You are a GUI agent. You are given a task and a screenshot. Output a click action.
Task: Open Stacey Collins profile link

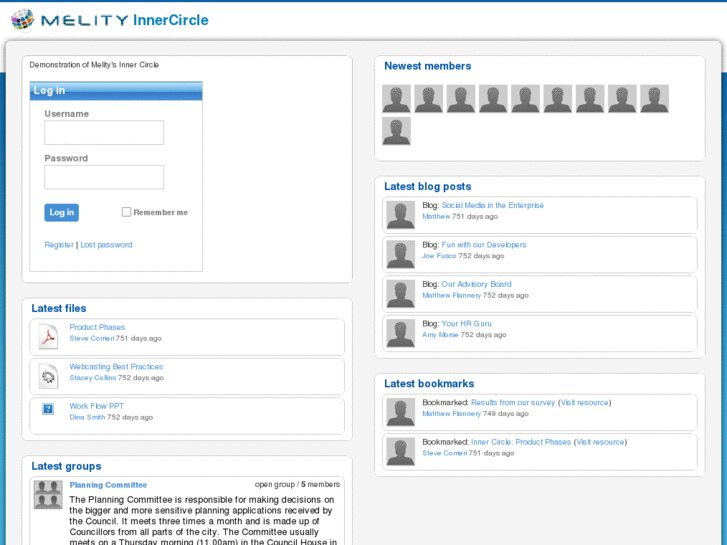pos(93,378)
